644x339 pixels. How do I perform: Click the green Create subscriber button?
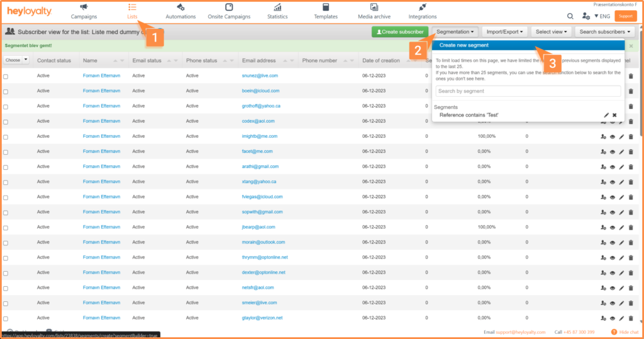pyautogui.click(x=400, y=31)
